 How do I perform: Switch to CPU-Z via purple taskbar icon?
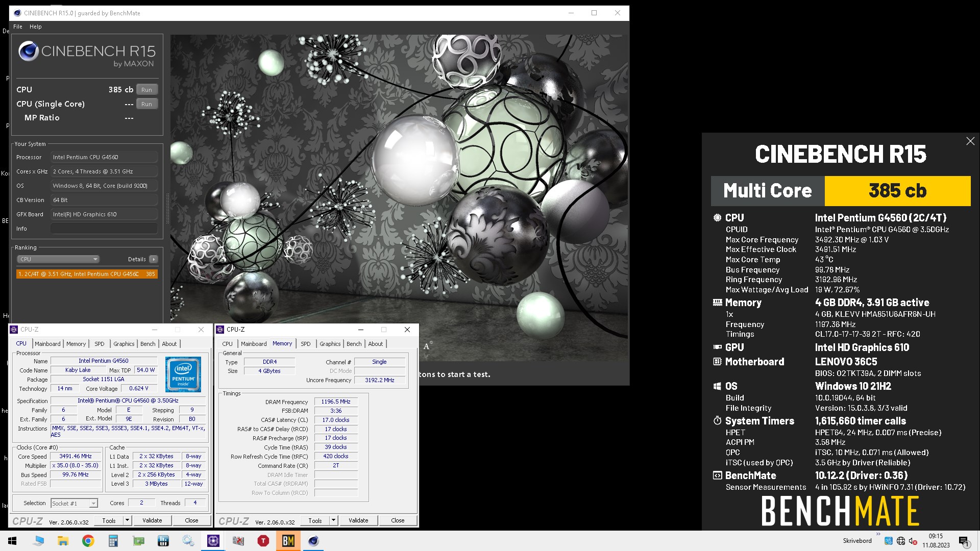[x=213, y=541]
